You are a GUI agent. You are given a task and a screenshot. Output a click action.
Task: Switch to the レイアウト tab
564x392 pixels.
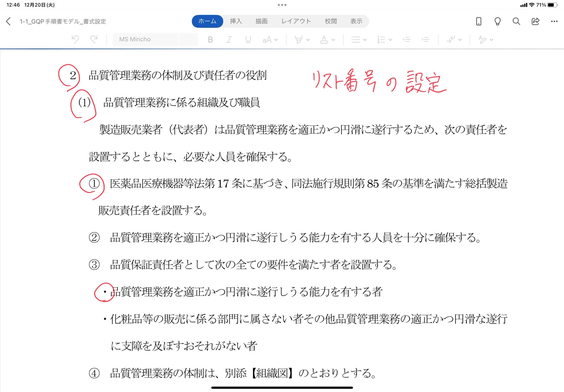click(296, 21)
